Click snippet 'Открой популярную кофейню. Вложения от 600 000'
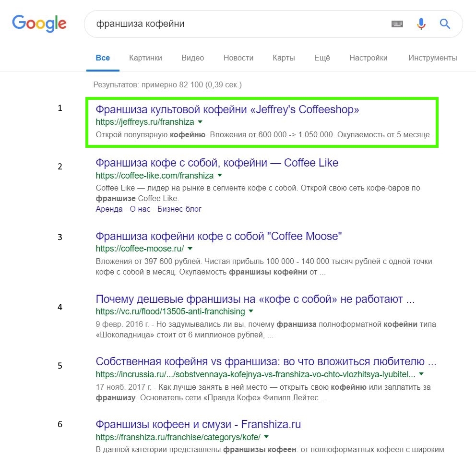476x455 pixels. 263,134
